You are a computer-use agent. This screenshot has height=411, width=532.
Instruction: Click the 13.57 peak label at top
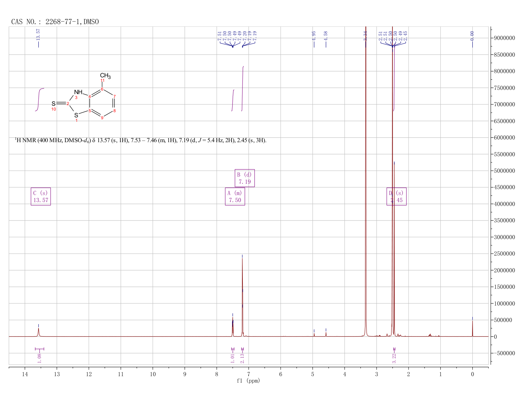tap(38, 34)
